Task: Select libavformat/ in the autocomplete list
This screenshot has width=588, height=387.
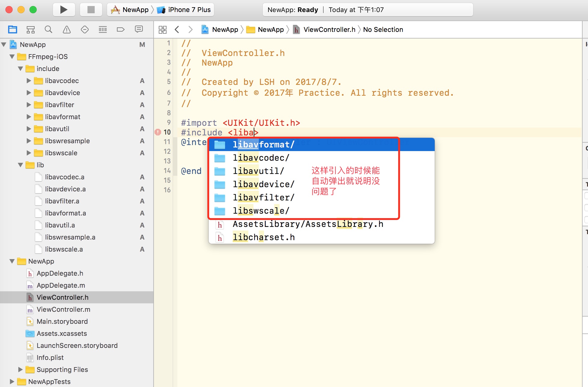Action: 263,145
